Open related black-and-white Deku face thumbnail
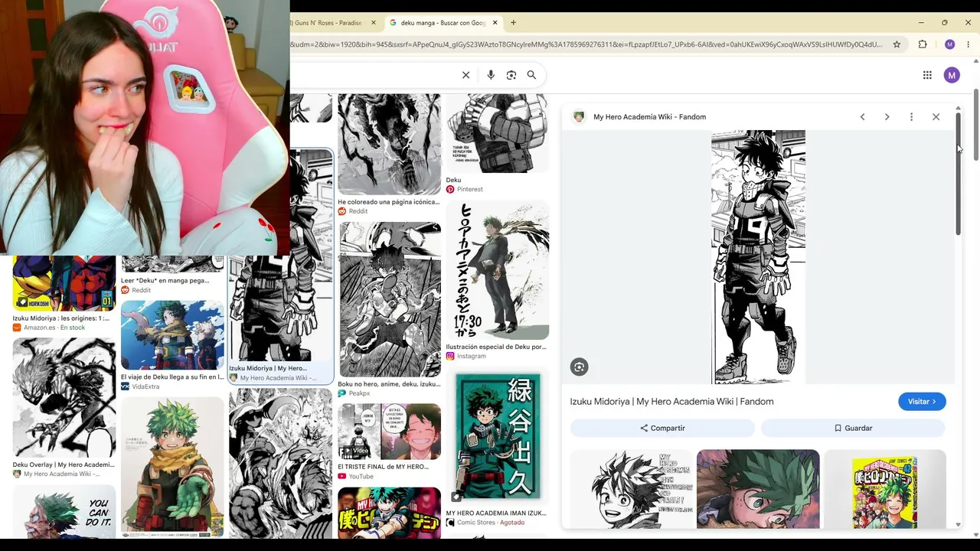 (632, 489)
